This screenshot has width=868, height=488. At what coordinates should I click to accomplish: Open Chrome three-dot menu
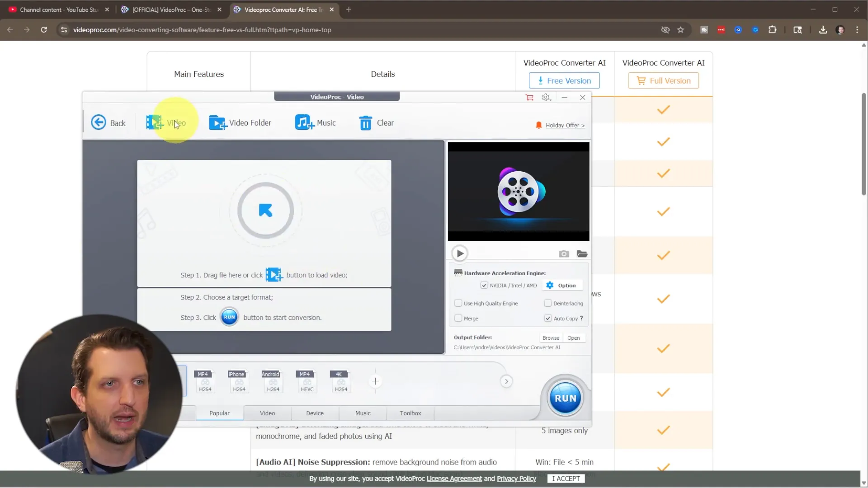pyautogui.click(x=857, y=30)
